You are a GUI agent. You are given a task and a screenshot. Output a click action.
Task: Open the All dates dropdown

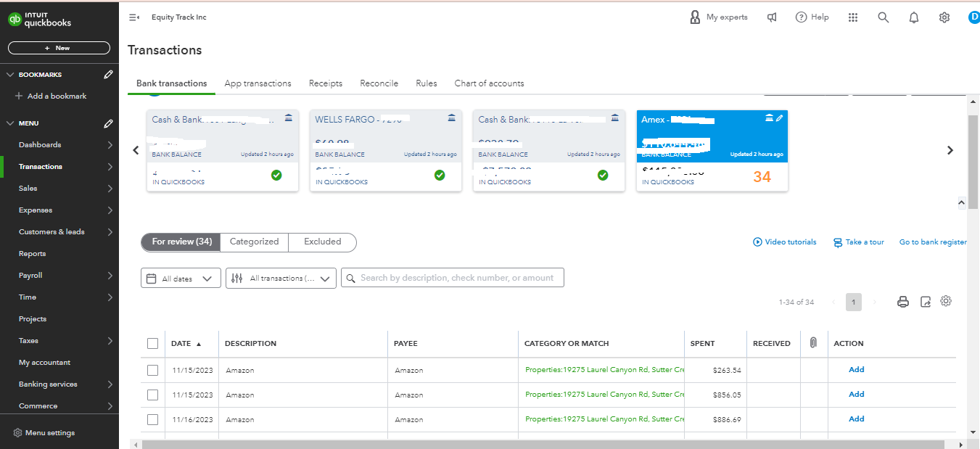(181, 279)
